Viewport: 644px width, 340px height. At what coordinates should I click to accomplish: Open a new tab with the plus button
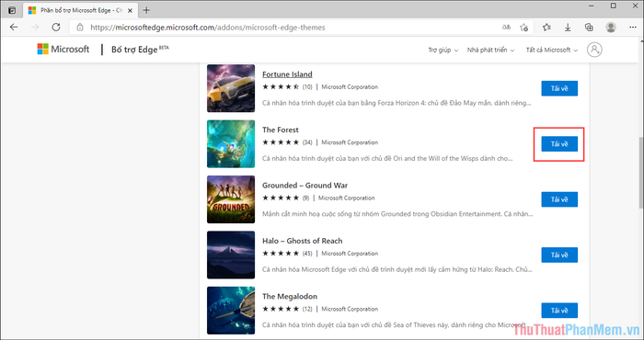pos(146,10)
